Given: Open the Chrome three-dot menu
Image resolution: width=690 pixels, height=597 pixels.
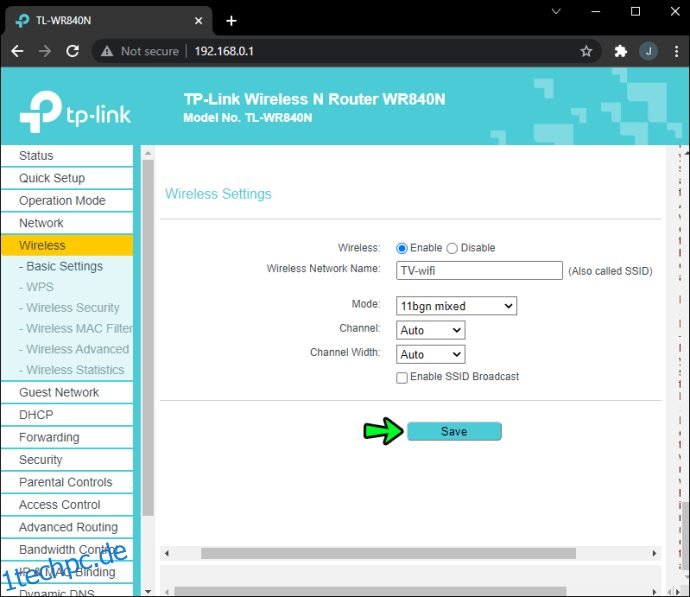Looking at the screenshot, I should (676, 51).
